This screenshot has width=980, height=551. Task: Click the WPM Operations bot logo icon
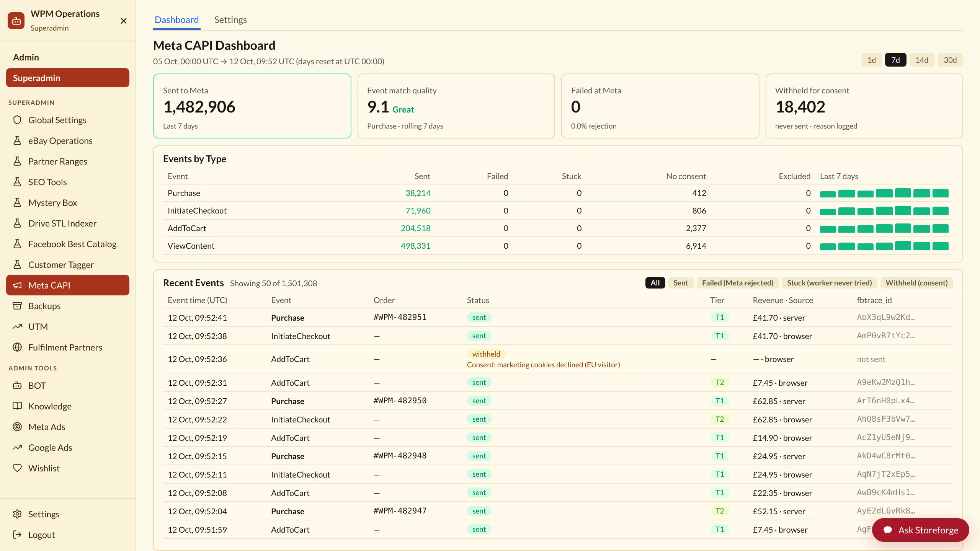16,21
